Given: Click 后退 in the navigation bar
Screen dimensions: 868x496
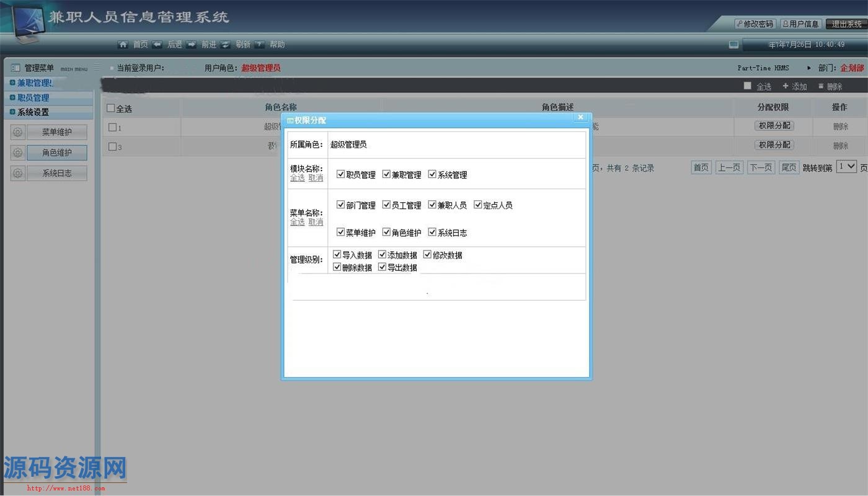Looking at the screenshot, I should pos(175,45).
